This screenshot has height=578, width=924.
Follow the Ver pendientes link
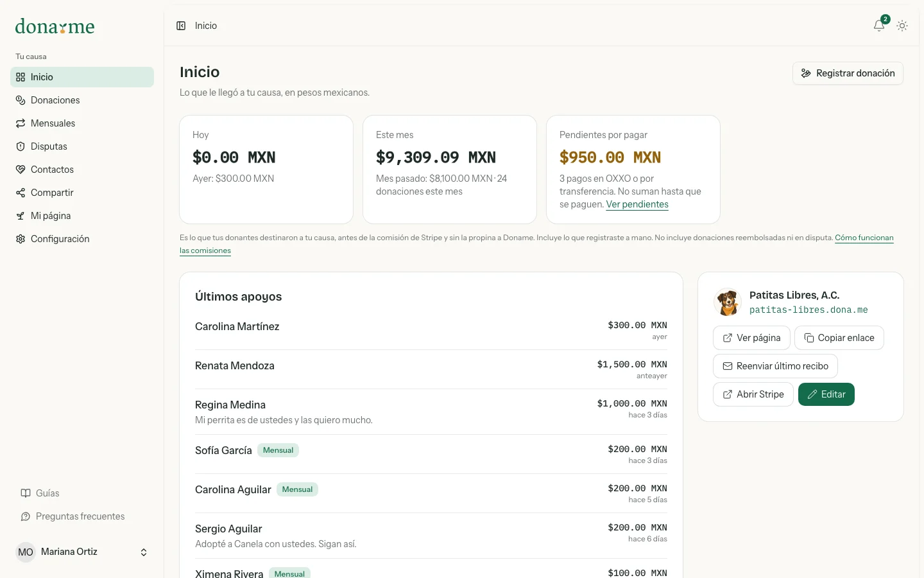pyautogui.click(x=637, y=204)
